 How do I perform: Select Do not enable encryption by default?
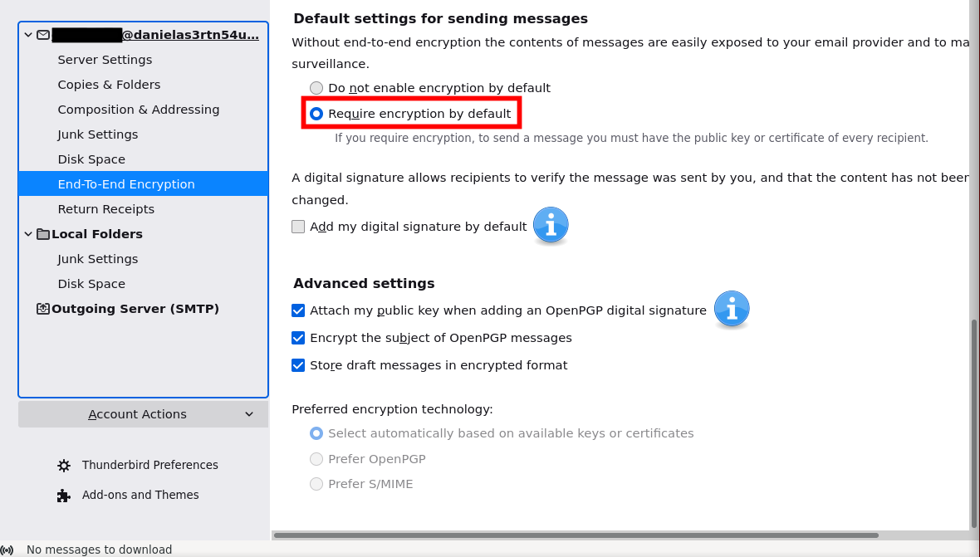pyautogui.click(x=316, y=88)
